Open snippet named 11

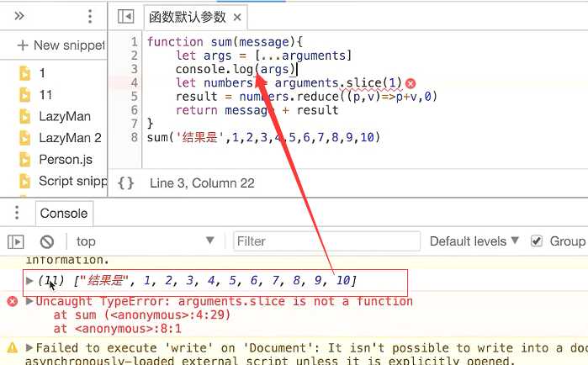click(x=45, y=95)
